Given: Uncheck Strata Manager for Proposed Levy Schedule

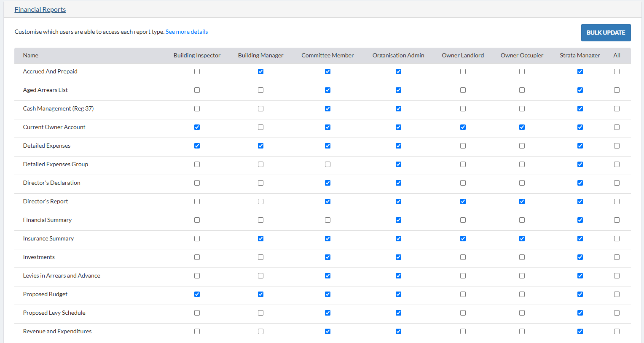Looking at the screenshot, I should tap(580, 313).
